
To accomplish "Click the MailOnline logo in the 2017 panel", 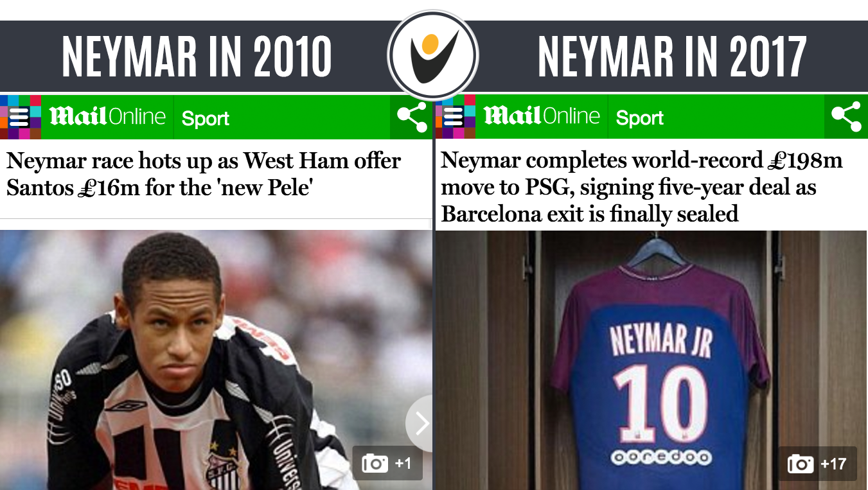I will (x=542, y=117).
